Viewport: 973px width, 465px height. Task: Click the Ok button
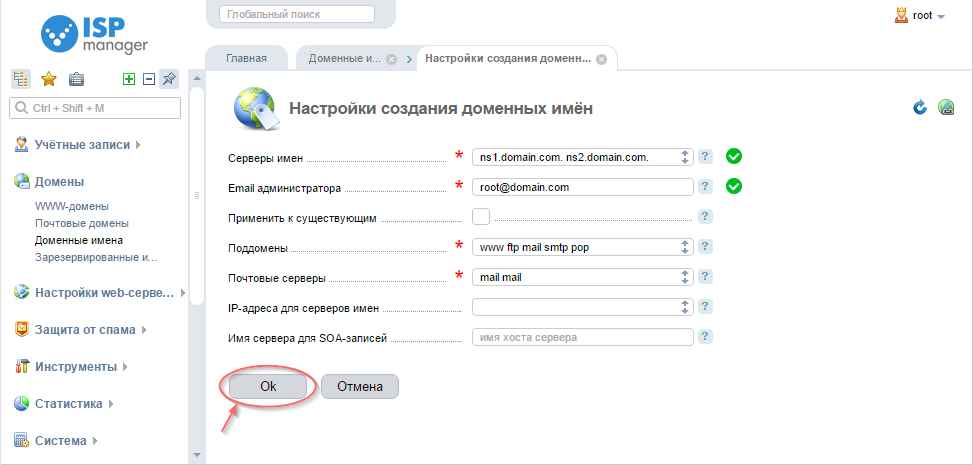pos(268,386)
